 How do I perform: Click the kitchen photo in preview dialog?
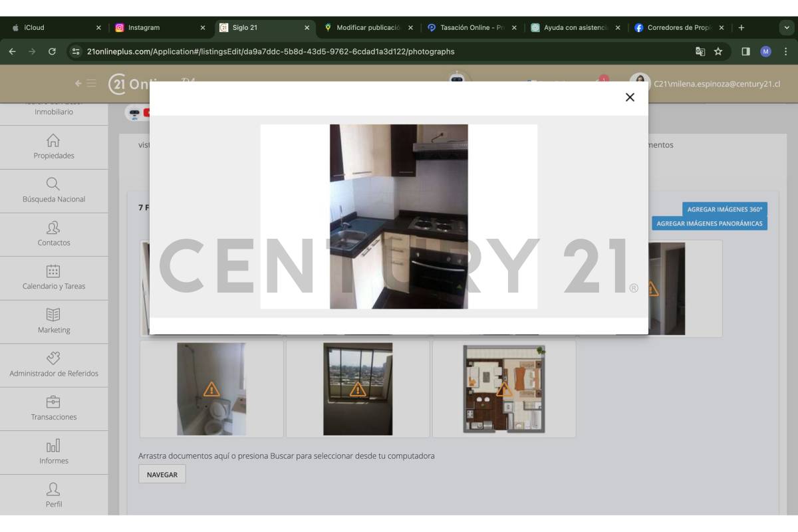[399, 216]
